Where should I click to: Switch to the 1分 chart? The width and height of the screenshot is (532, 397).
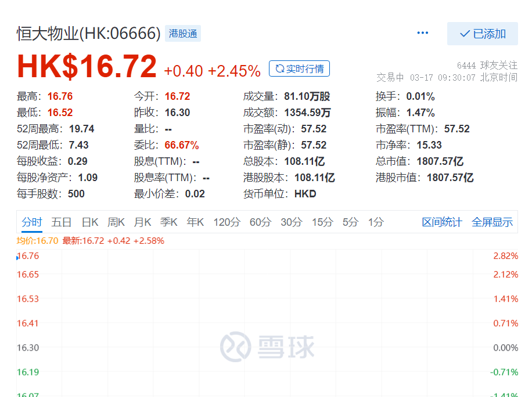tap(375, 222)
